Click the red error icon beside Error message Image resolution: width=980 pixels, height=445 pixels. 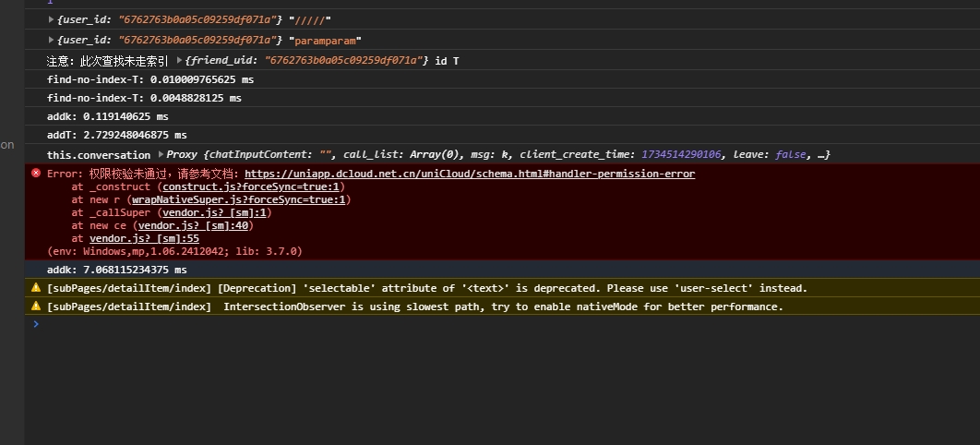tap(36, 174)
